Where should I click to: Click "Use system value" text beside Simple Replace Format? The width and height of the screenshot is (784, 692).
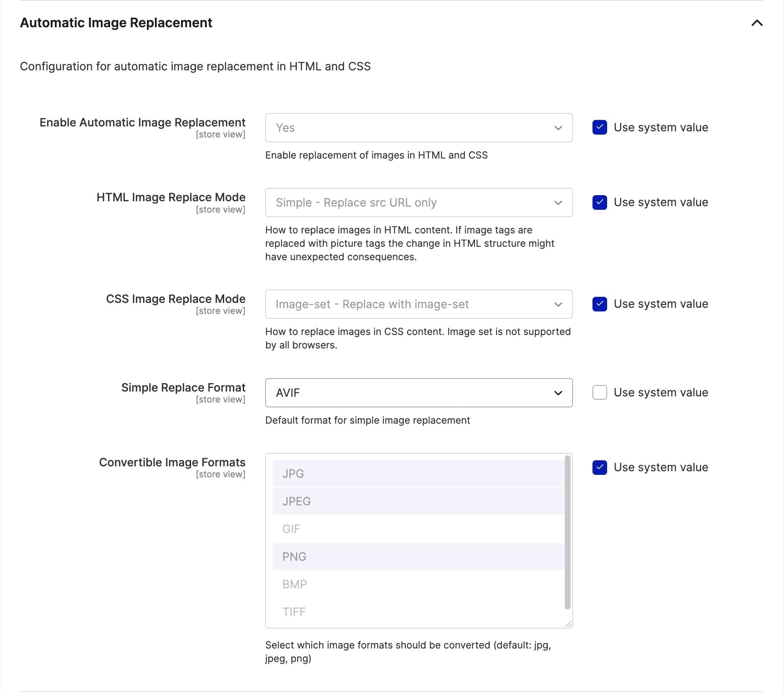point(661,392)
